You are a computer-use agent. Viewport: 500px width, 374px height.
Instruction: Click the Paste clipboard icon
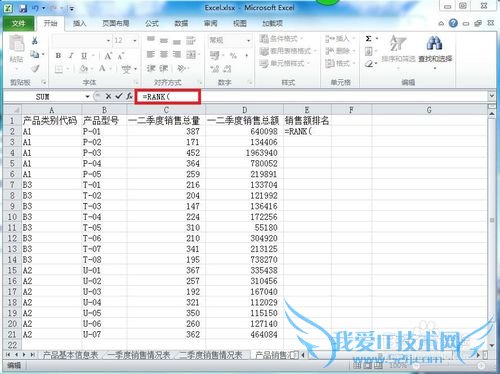pyautogui.click(x=17, y=43)
